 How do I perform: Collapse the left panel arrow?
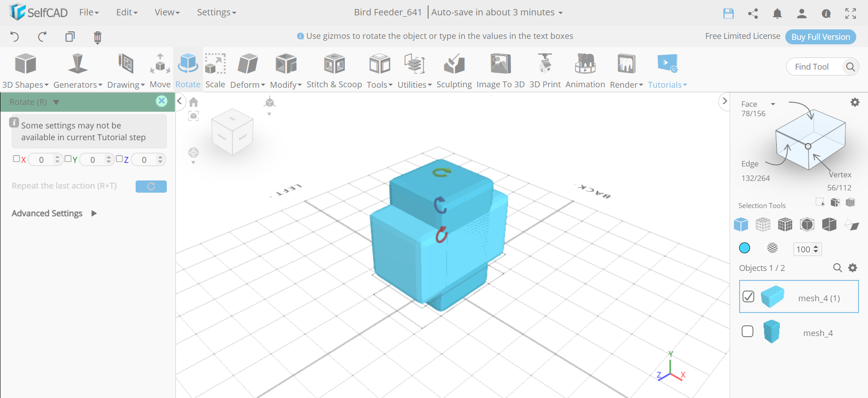pyautogui.click(x=179, y=101)
